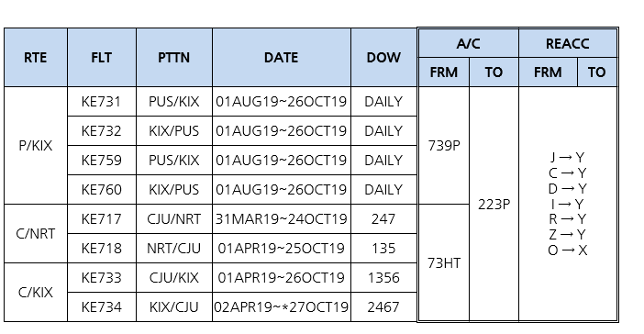Select the A/C merged header

[468, 43]
